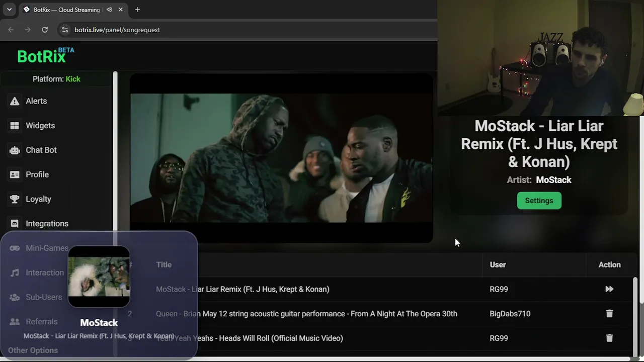Click the MoStack name in media overlay
Image resolution: width=644 pixels, height=362 pixels.
(x=99, y=323)
